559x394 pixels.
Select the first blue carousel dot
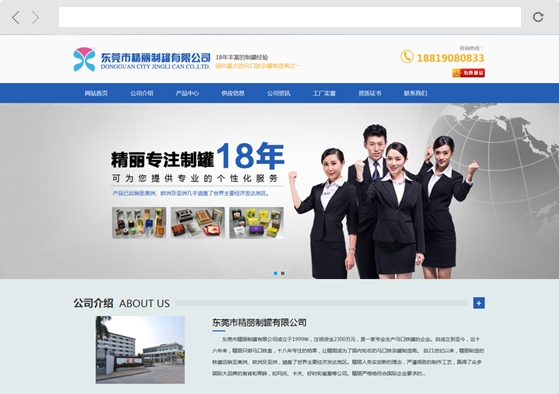tap(275, 273)
